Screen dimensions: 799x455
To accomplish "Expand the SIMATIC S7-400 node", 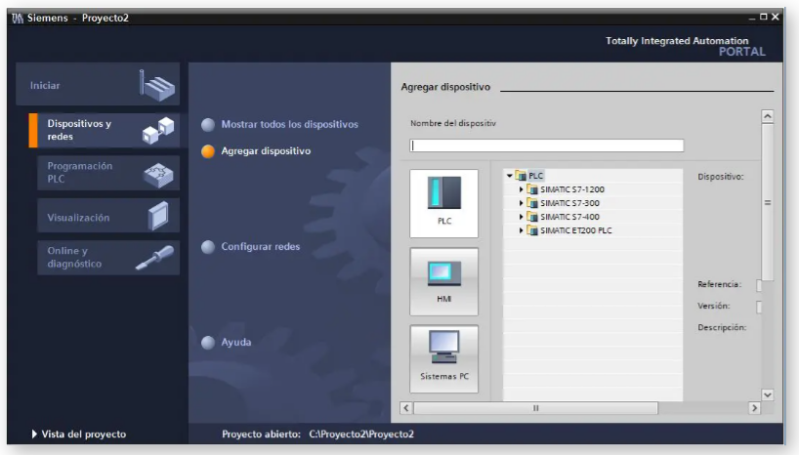I will (x=521, y=217).
